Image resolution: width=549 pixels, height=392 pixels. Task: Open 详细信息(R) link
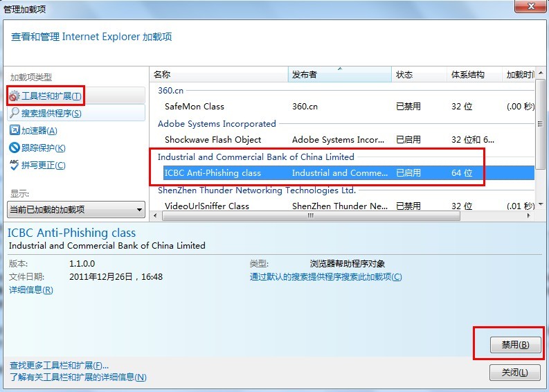31,289
